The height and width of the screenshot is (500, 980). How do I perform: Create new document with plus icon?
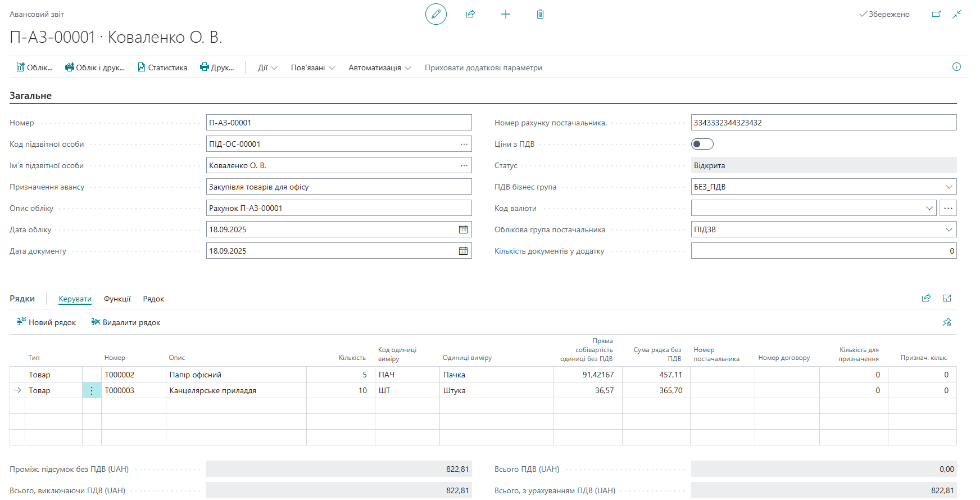click(x=505, y=14)
